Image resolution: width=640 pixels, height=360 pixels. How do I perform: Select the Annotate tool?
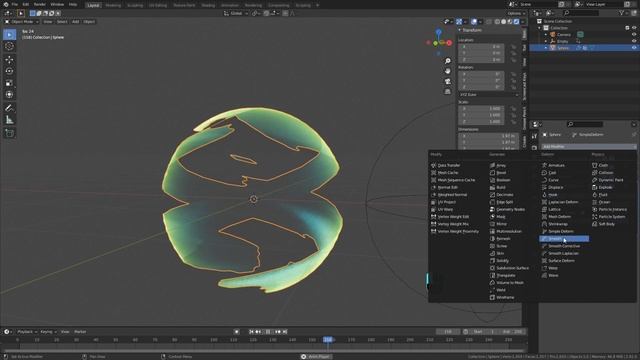[9, 108]
